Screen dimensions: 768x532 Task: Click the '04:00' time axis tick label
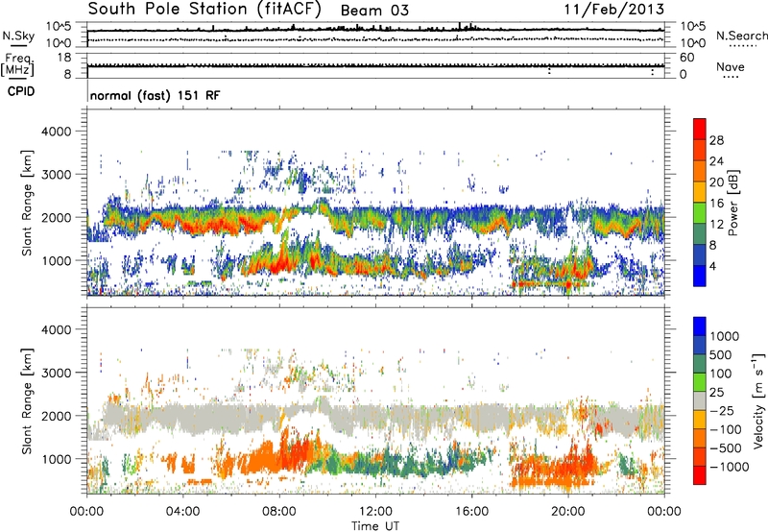coord(183,511)
